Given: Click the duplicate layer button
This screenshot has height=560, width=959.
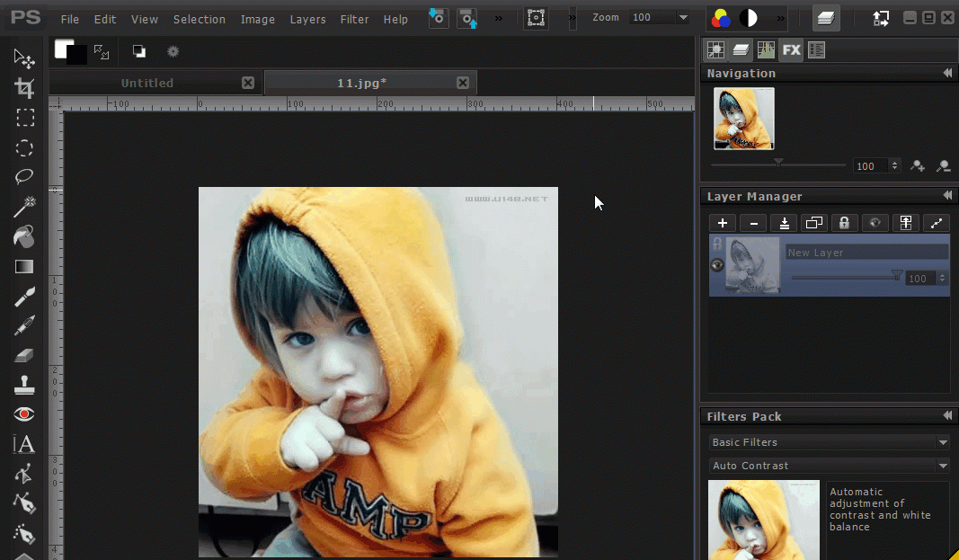Looking at the screenshot, I should coord(814,223).
